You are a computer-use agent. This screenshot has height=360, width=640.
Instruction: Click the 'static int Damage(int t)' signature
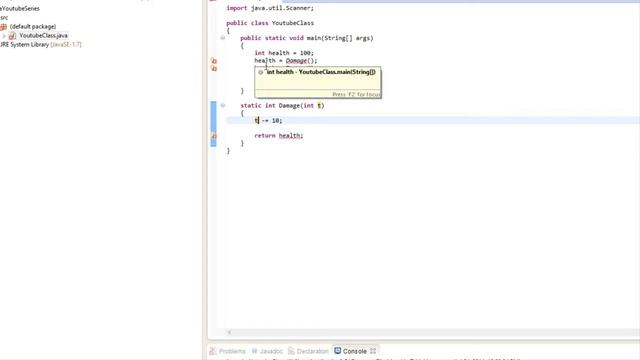coord(282,106)
